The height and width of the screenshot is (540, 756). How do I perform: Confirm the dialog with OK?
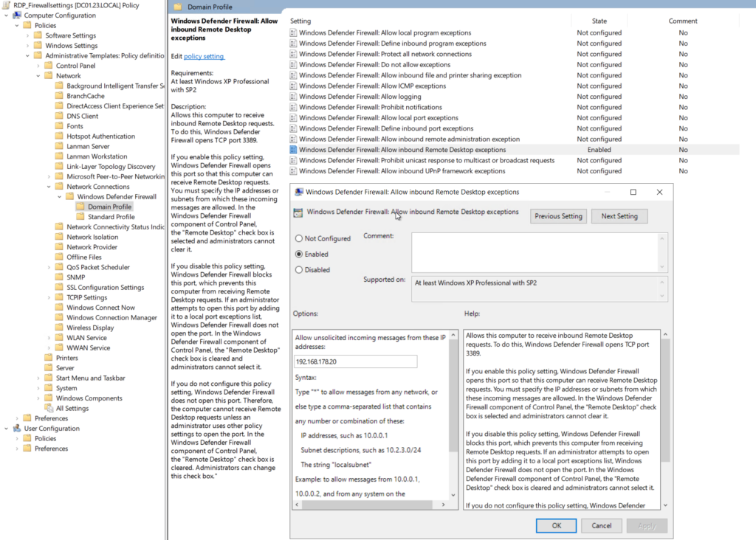tap(557, 525)
